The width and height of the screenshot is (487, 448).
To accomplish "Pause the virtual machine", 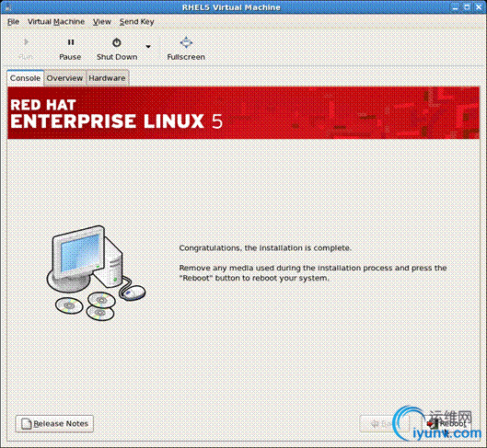I will click(x=70, y=49).
